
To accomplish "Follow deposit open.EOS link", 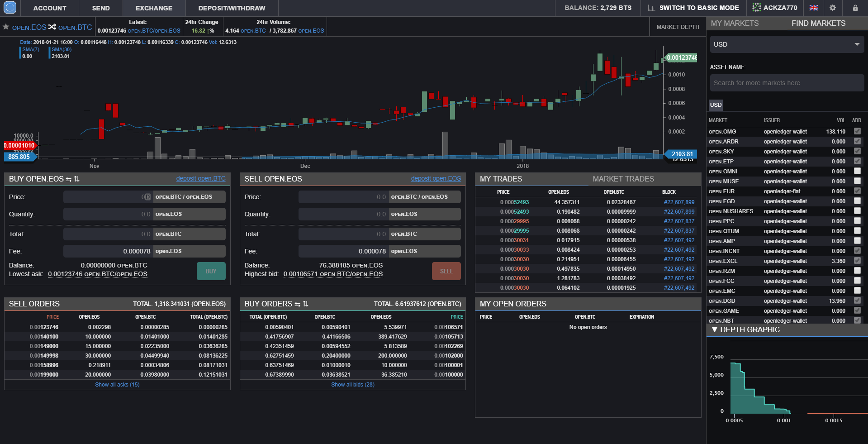I will [x=436, y=179].
